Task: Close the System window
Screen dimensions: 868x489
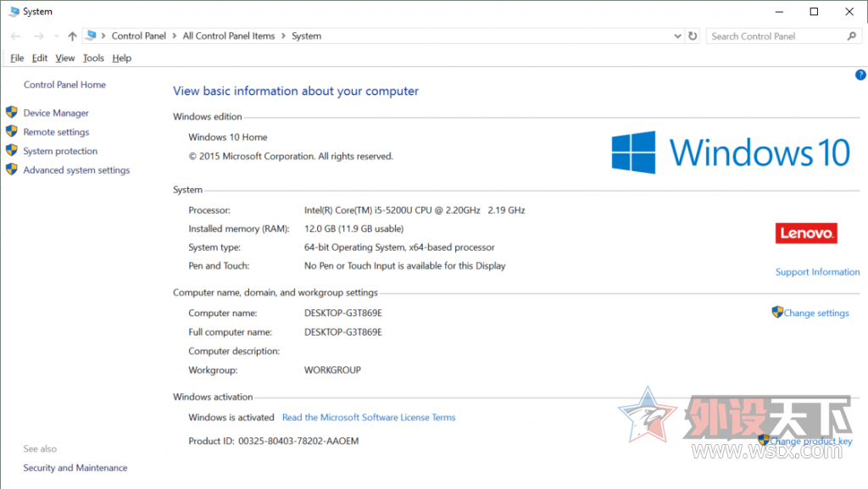Action: [849, 12]
